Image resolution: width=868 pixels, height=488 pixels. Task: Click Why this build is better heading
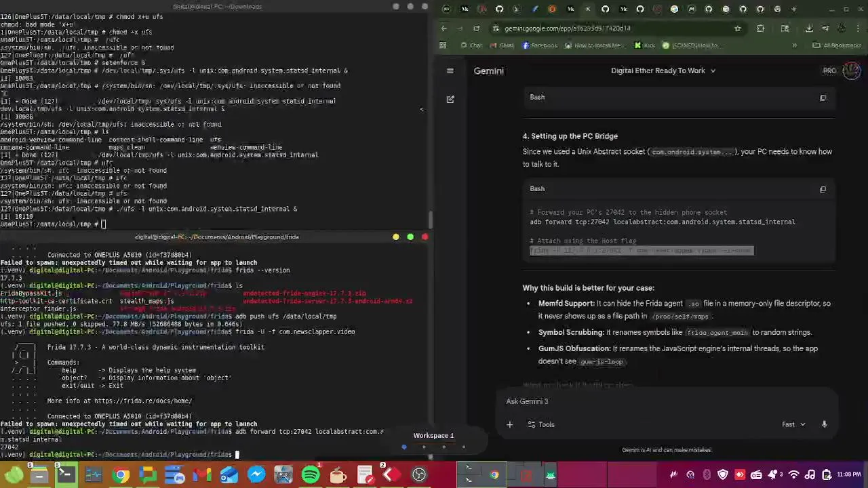tap(588, 288)
